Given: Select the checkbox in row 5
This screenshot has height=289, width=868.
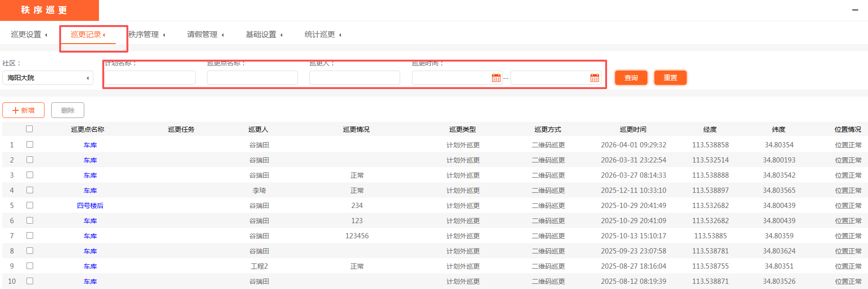Looking at the screenshot, I should point(30,205).
